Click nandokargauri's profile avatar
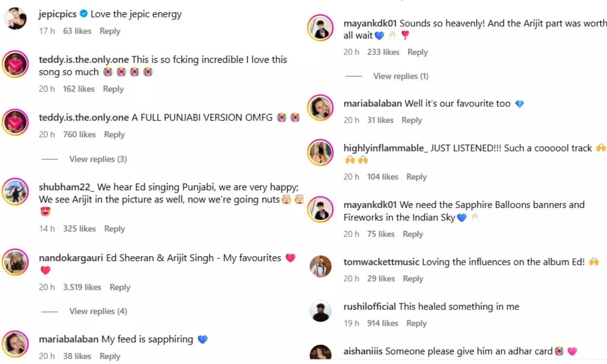 click(x=15, y=262)
